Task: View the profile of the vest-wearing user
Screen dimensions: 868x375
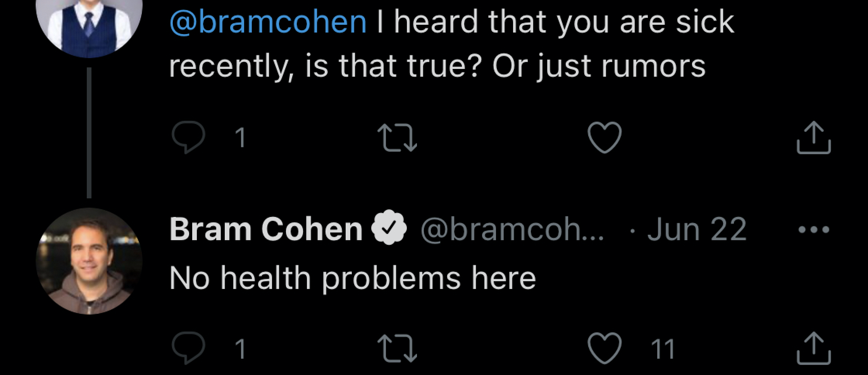Action: pyautogui.click(x=89, y=23)
